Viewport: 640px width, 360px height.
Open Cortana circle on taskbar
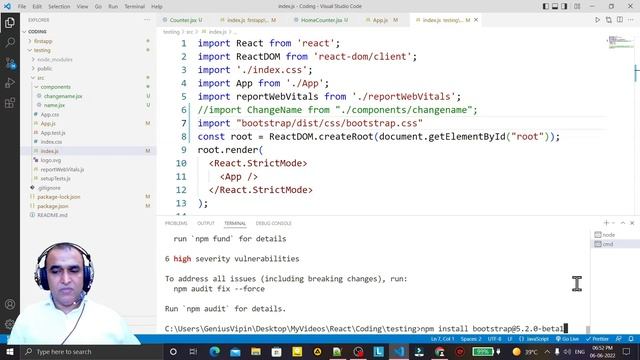(173, 351)
